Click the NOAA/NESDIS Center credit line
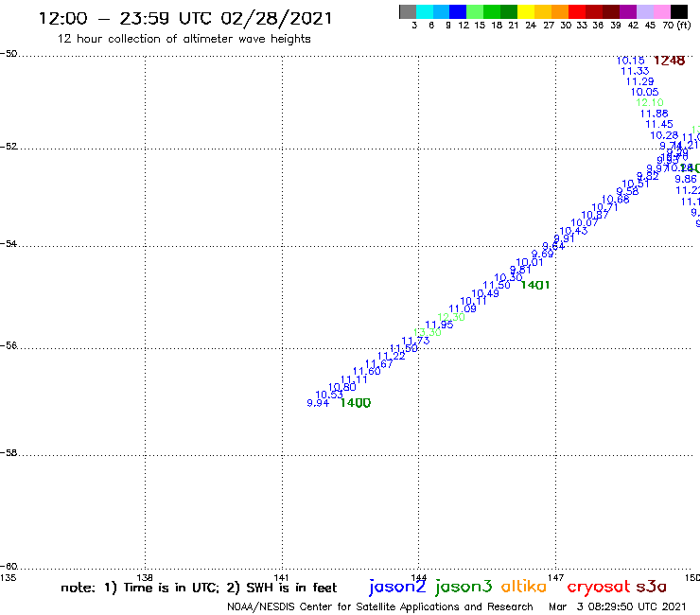700x615 pixels. pos(380,607)
